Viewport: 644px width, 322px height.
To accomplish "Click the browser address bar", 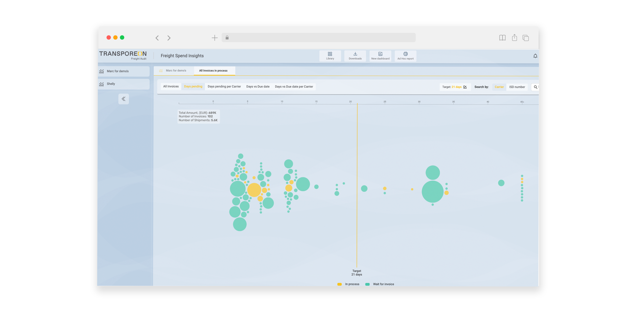I will tap(318, 38).
